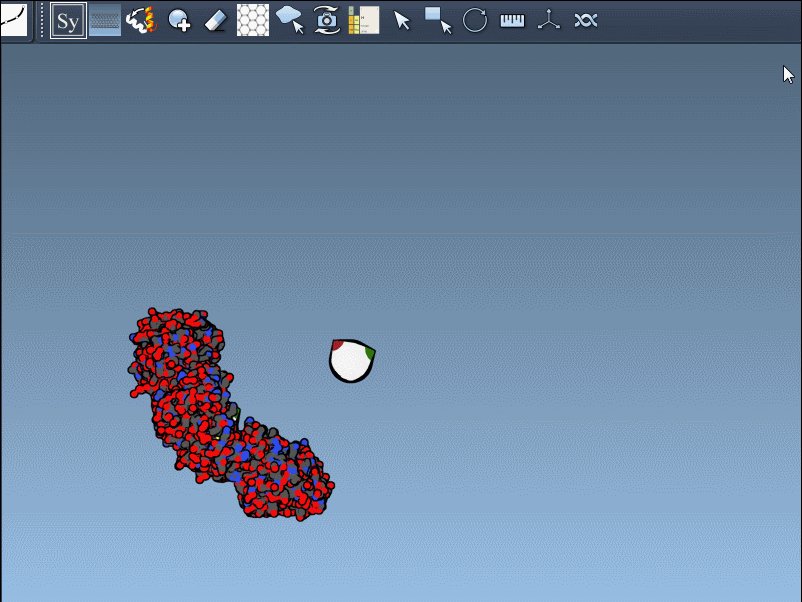Choose the rectangle selection tool
Image resolution: width=802 pixels, height=602 pixels.
coord(438,20)
